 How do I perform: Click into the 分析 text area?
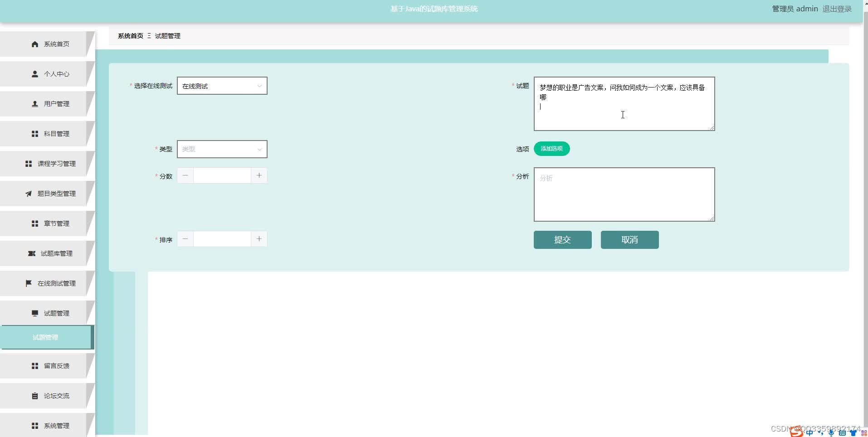pos(624,194)
